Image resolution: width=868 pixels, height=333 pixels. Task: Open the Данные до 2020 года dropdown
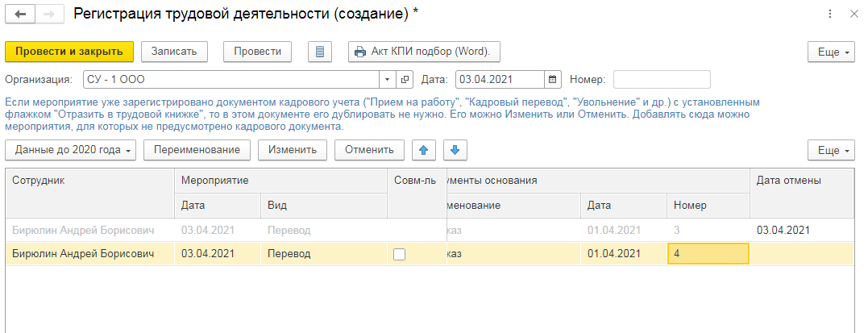click(x=71, y=150)
